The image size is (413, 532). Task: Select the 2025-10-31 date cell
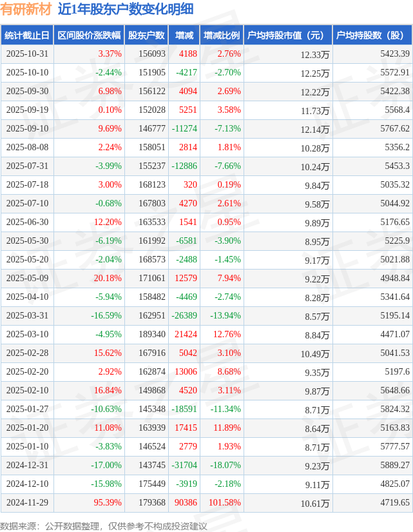click(x=26, y=54)
